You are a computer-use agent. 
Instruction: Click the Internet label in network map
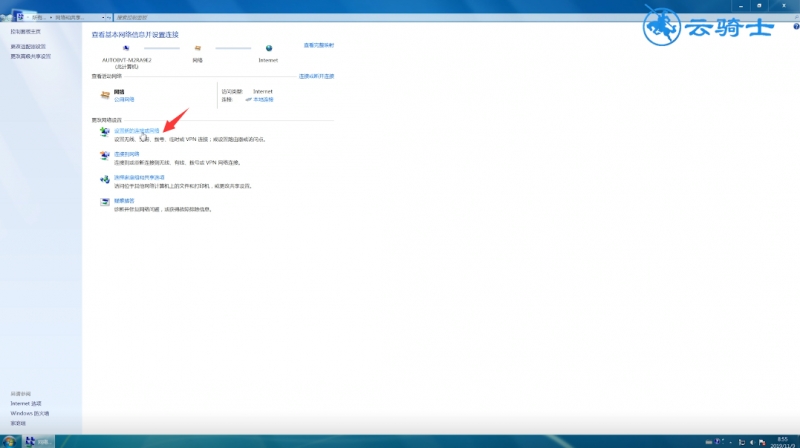click(x=268, y=60)
